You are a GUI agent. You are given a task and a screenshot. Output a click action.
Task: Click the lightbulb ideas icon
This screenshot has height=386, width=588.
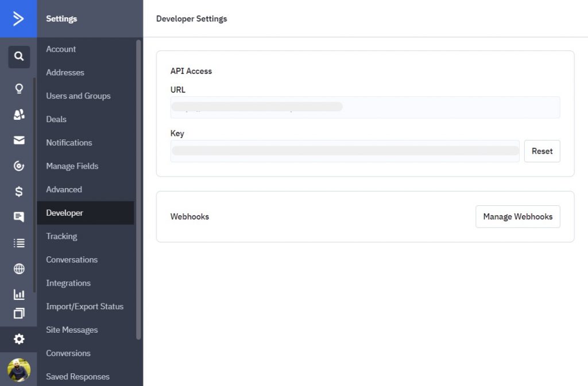coord(19,89)
